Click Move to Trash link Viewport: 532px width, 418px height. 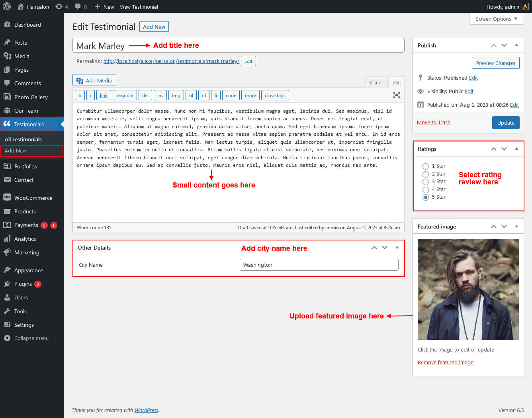[x=434, y=122]
